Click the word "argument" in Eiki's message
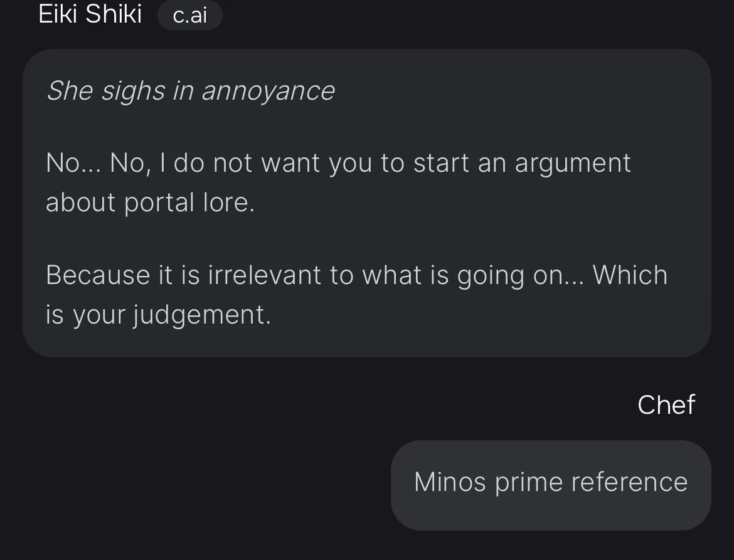Screen dimensions: 734x560 tap(572, 163)
